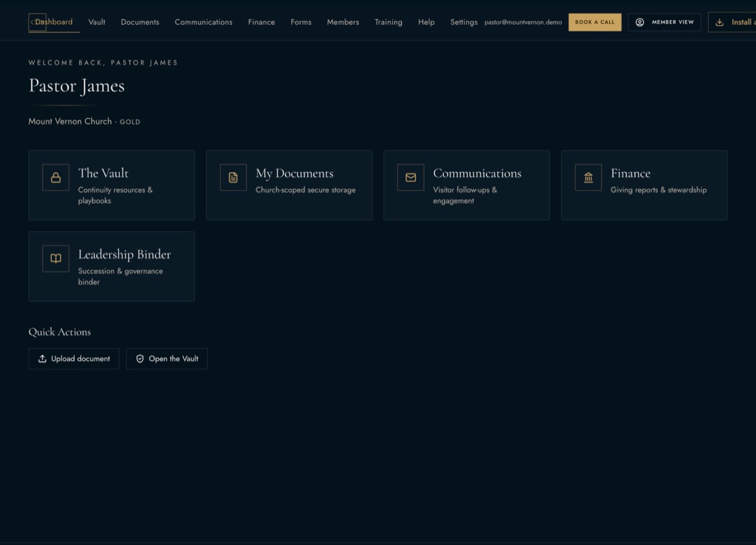Image resolution: width=756 pixels, height=545 pixels.
Task: Open the Communications card title
Action: (477, 173)
